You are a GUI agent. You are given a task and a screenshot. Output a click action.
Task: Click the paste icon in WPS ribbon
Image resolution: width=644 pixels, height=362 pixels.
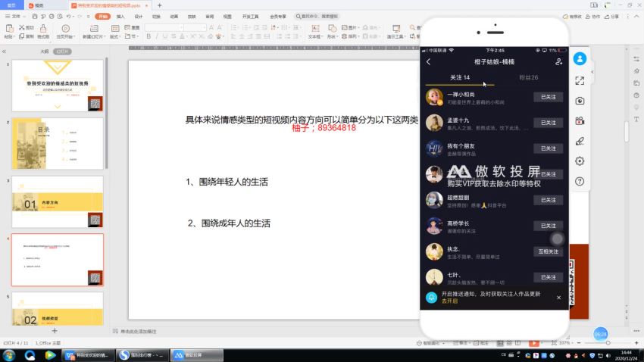[9, 28]
